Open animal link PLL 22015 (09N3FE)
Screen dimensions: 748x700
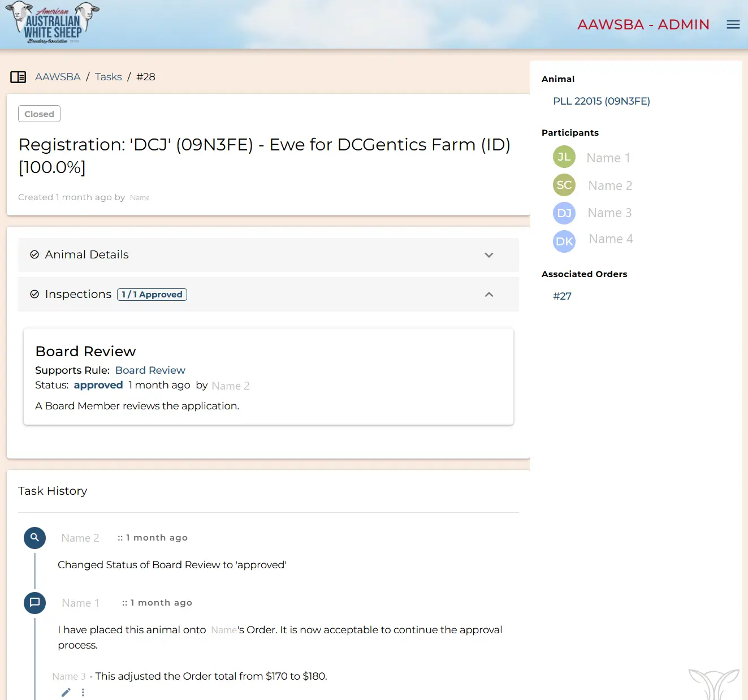pyautogui.click(x=601, y=101)
